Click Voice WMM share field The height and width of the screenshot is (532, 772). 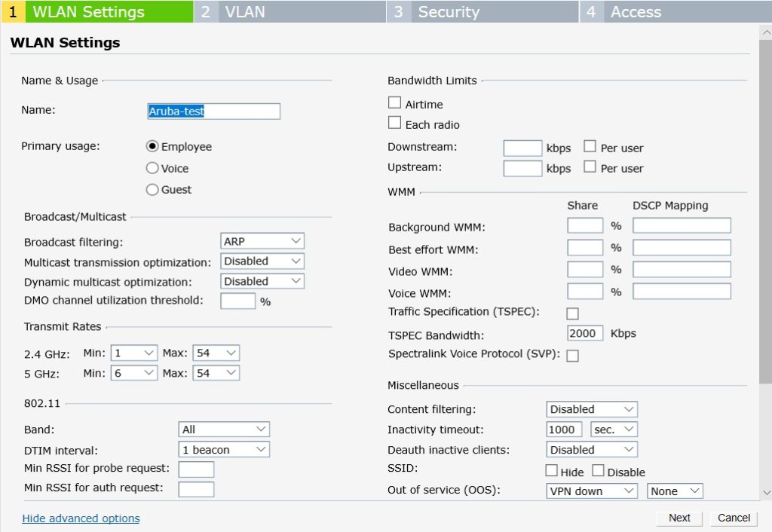click(585, 292)
